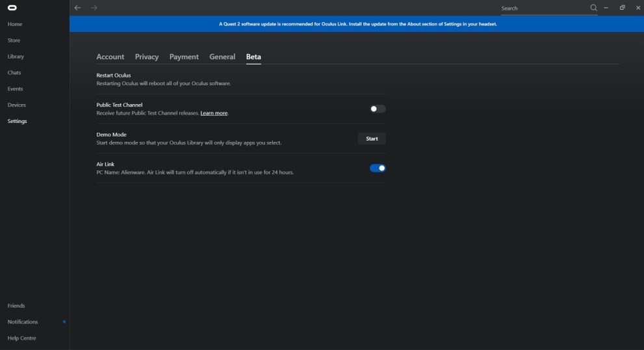Open the Help Centre
Viewport: 644px width, 350px height.
pos(21,338)
